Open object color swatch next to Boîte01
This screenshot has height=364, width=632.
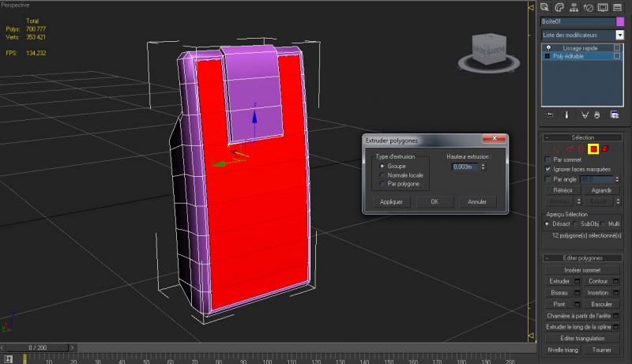tap(619, 21)
